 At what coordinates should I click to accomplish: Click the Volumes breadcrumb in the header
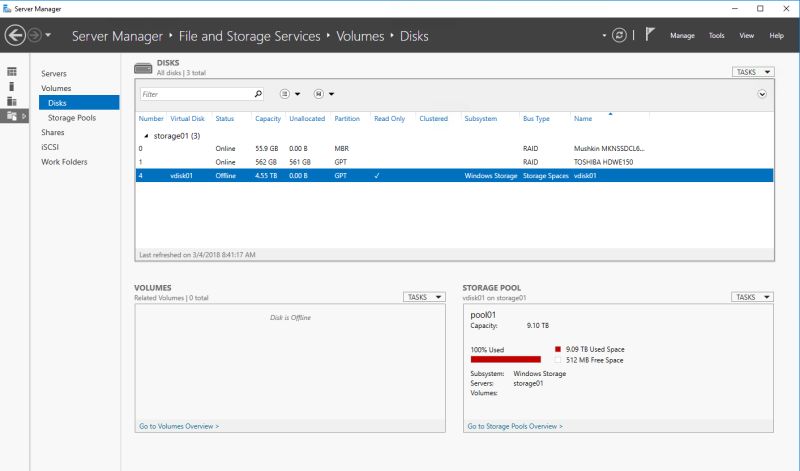[360, 36]
